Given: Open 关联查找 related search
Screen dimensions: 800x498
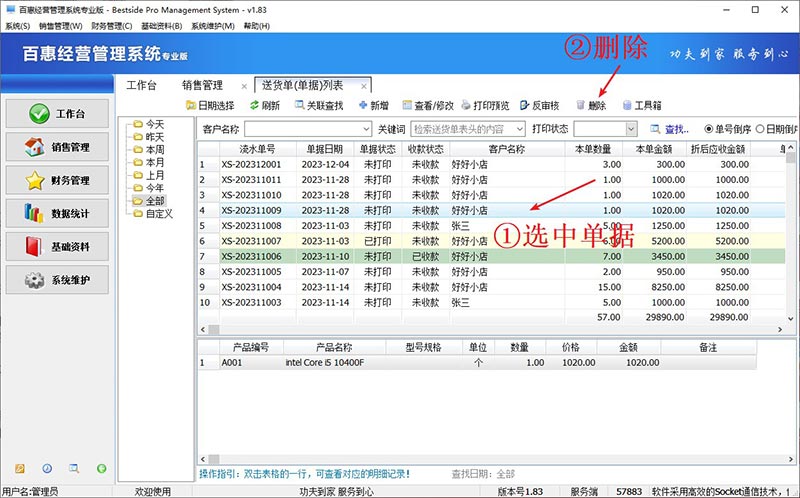Looking at the screenshot, I should 319,106.
